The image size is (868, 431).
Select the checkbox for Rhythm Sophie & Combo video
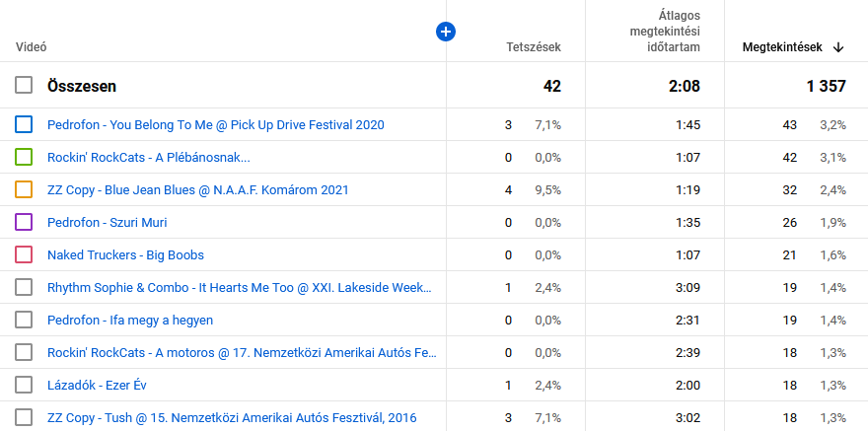click(x=24, y=288)
